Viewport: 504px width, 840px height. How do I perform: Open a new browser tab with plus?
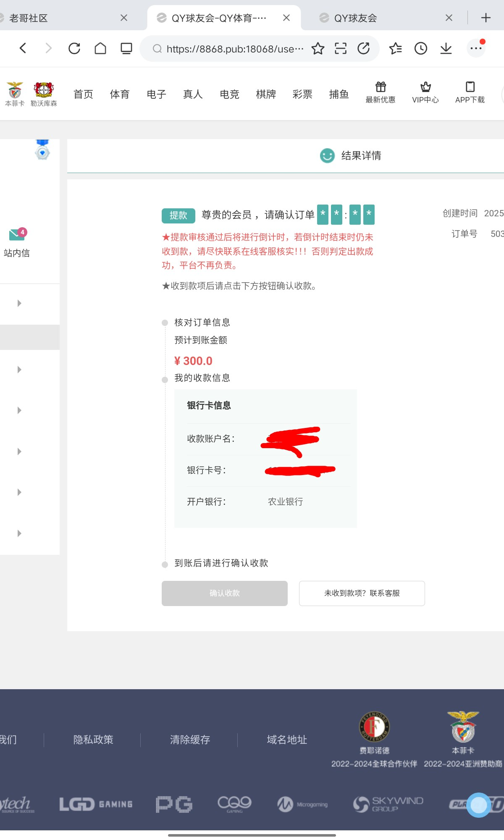[x=486, y=18]
